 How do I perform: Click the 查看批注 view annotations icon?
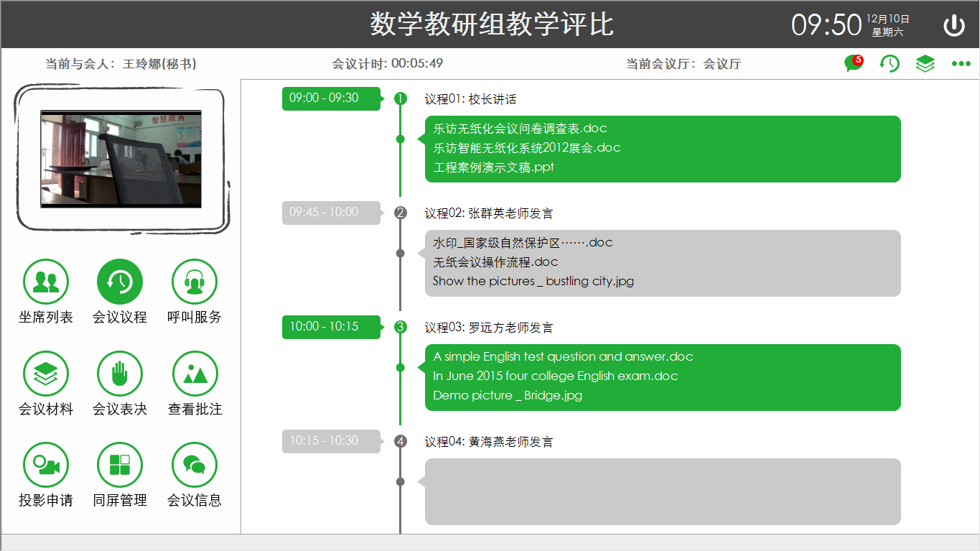pyautogui.click(x=195, y=374)
